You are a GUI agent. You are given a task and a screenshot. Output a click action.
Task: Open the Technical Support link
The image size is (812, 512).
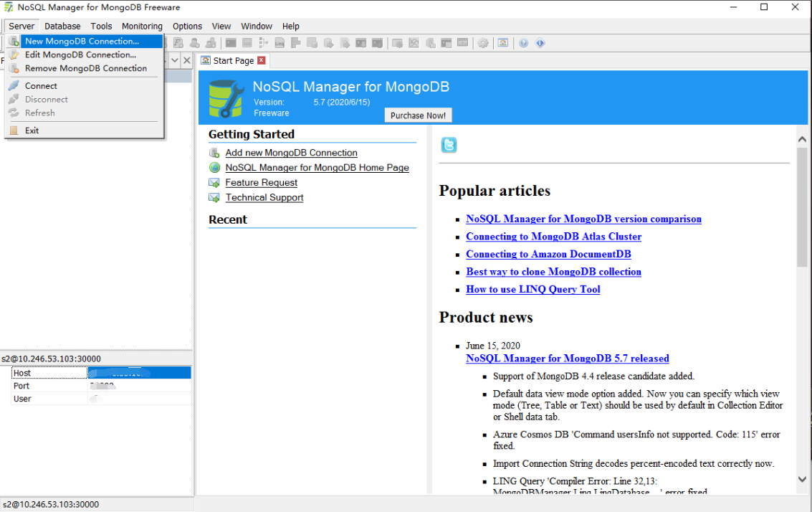tap(264, 197)
